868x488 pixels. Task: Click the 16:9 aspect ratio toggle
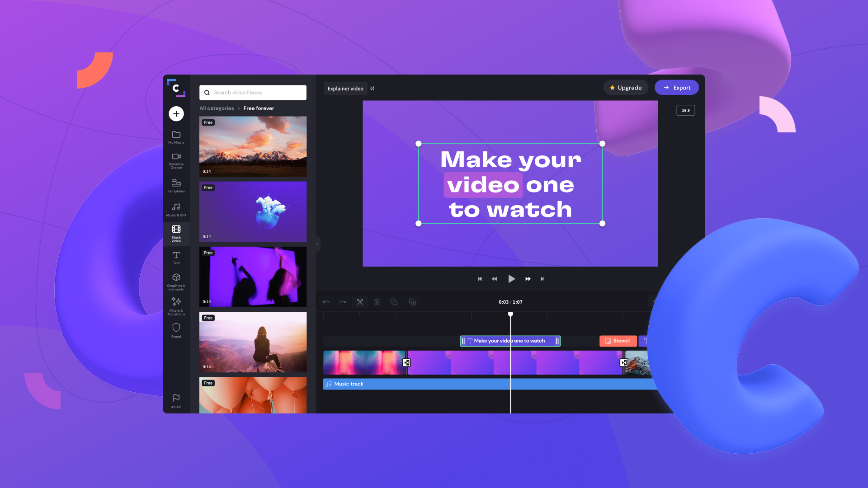point(685,110)
